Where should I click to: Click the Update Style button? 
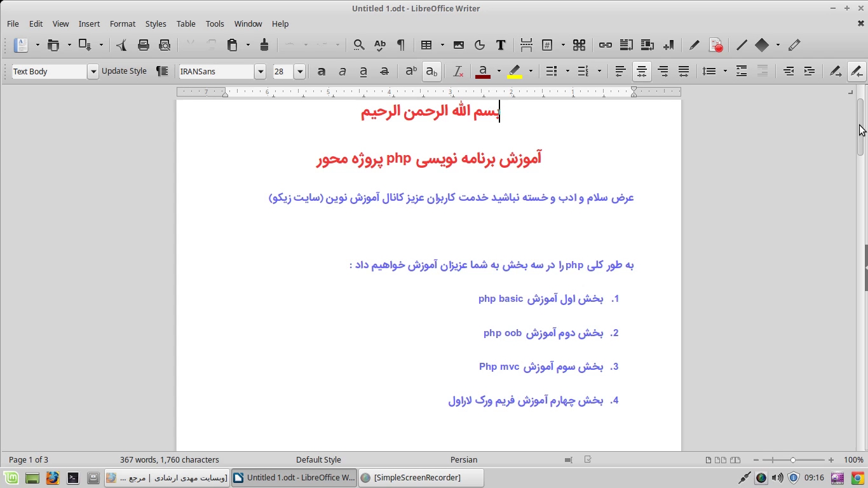pos(124,71)
